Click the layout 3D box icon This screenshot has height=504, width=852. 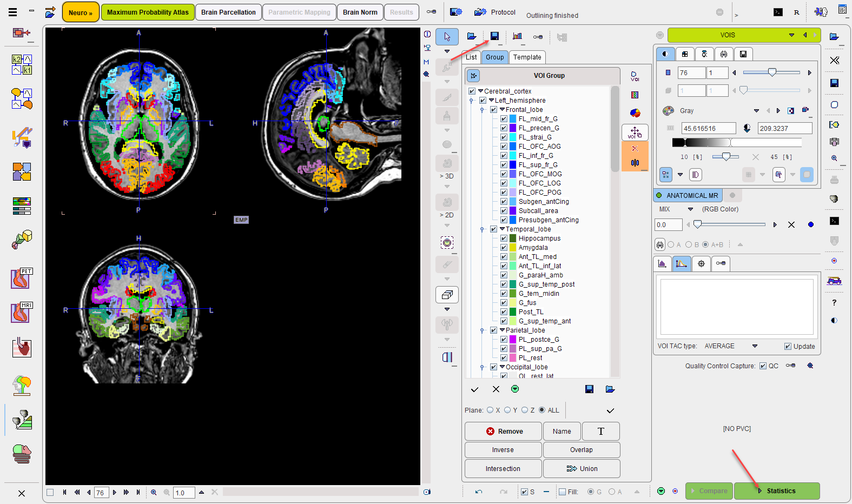447,295
